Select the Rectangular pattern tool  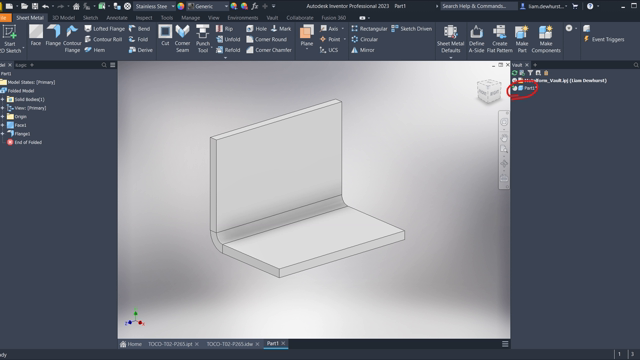[x=369, y=29]
